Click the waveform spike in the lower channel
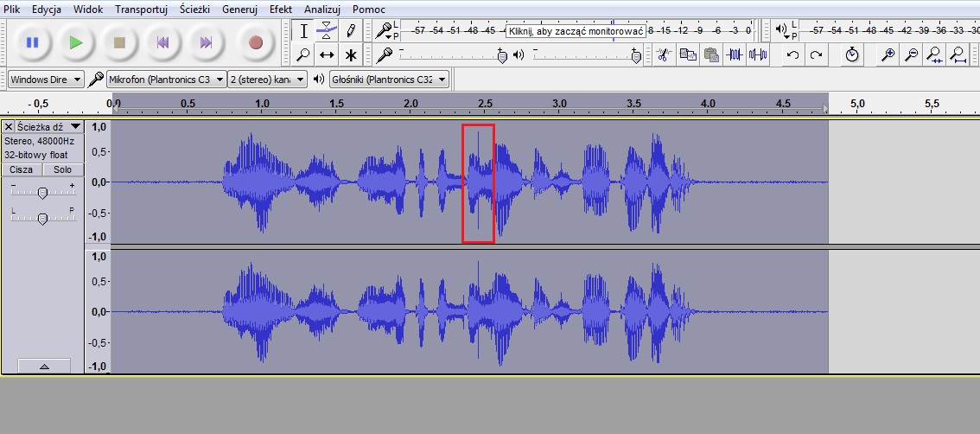 478,310
